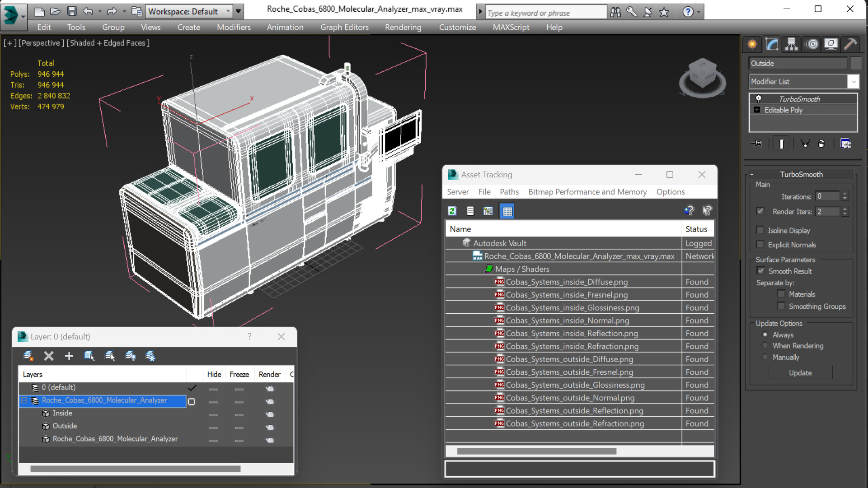Select the Always update option

pyautogui.click(x=765, y=335)
